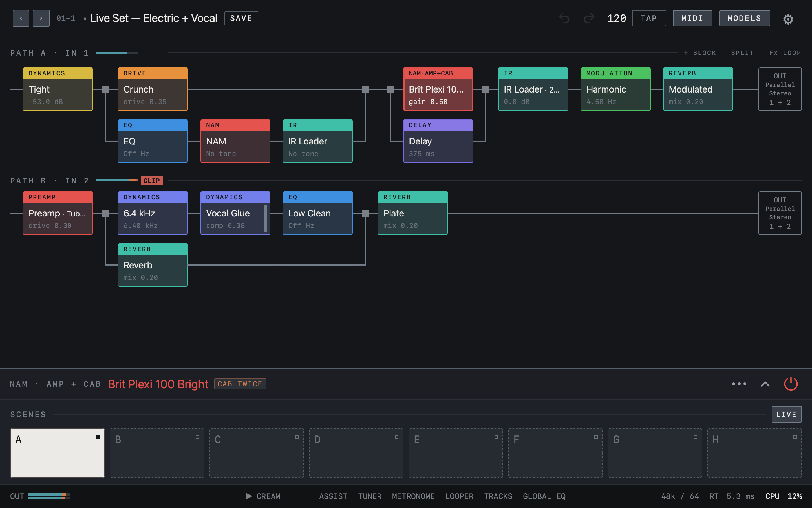Viewport: 812px width, 508px height.
Task: Click the CAB TWICE warning badge
Action: 240,384
